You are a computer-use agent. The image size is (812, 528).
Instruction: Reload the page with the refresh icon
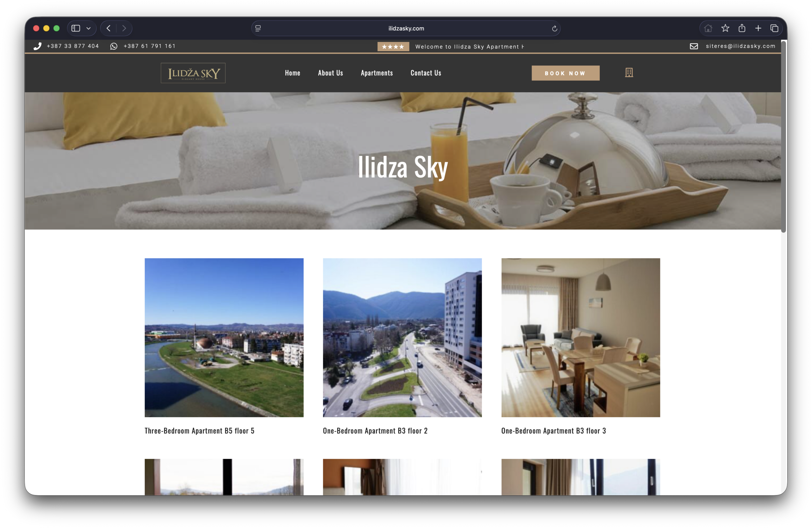pyautogui.click(x=554, y=28)
